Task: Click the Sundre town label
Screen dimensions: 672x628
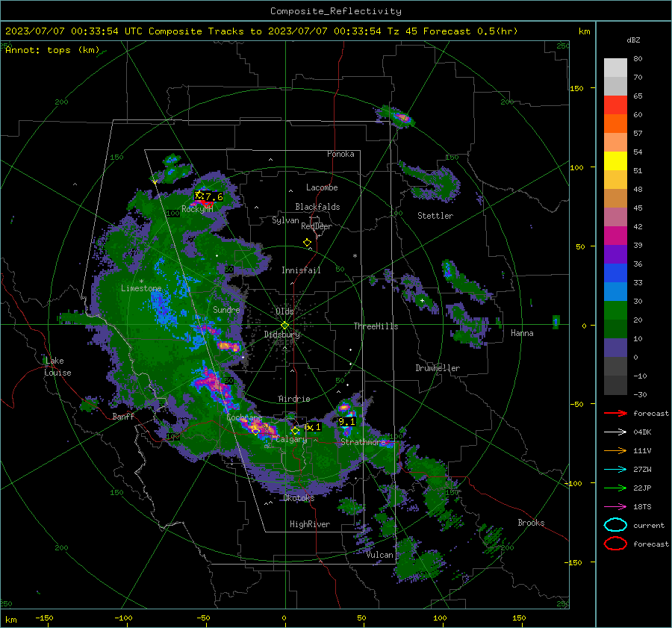Action: click(226, 309)
